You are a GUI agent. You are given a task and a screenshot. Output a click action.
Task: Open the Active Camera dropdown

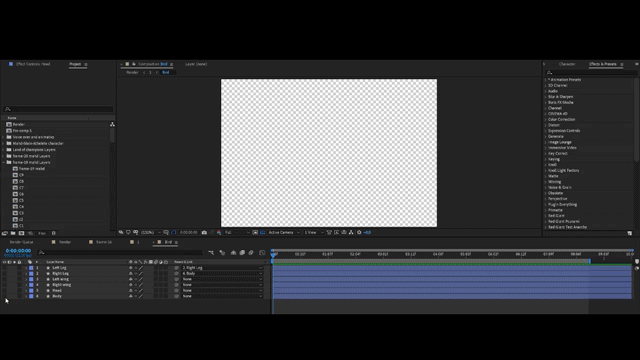point(284,232)
